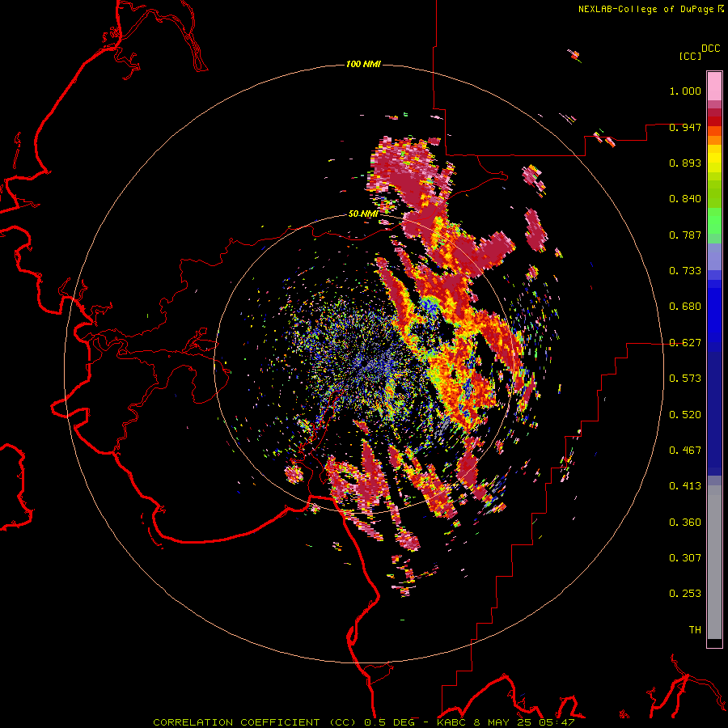Select the 0.467 scale value
The image size is (728, 728).
[x=685, y=450]
